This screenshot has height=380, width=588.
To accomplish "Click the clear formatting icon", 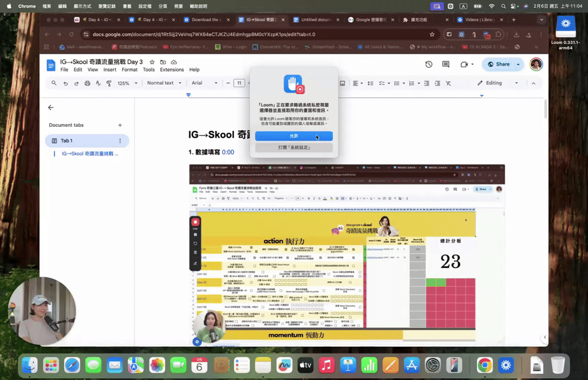I will [x=448, y=83].
